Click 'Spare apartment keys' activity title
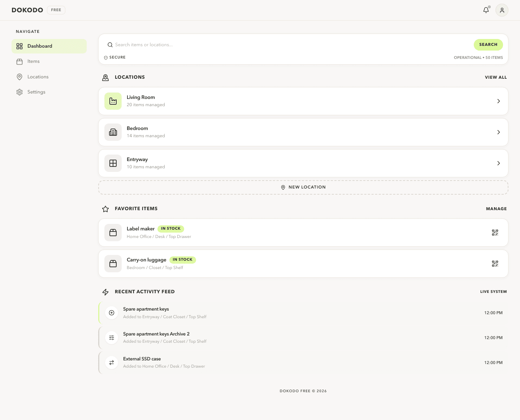Image resolution: width=520 pixels, height=420 pixels. [146, 309]
